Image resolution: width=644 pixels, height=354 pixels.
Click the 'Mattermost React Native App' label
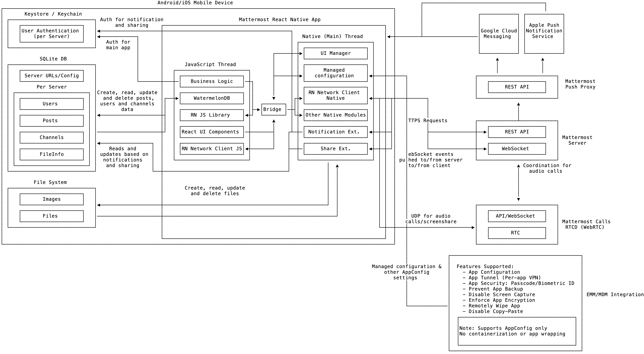tap(280, 20)
